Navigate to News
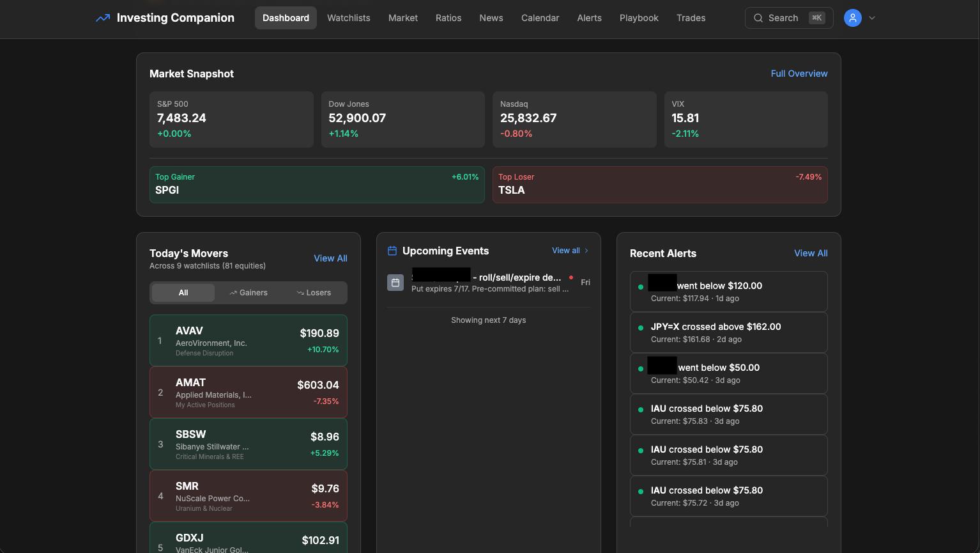980x553 pixels. coord(491,18)
